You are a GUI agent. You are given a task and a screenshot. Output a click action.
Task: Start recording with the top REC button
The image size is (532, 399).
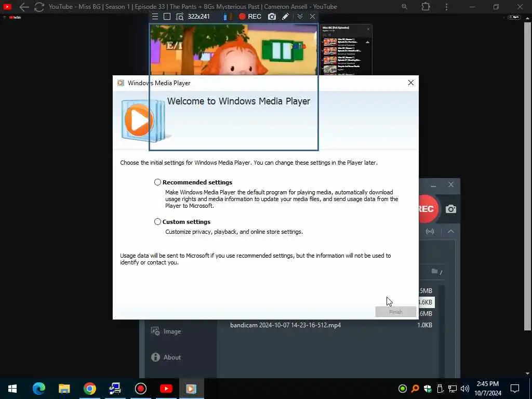tap(250, 17)
